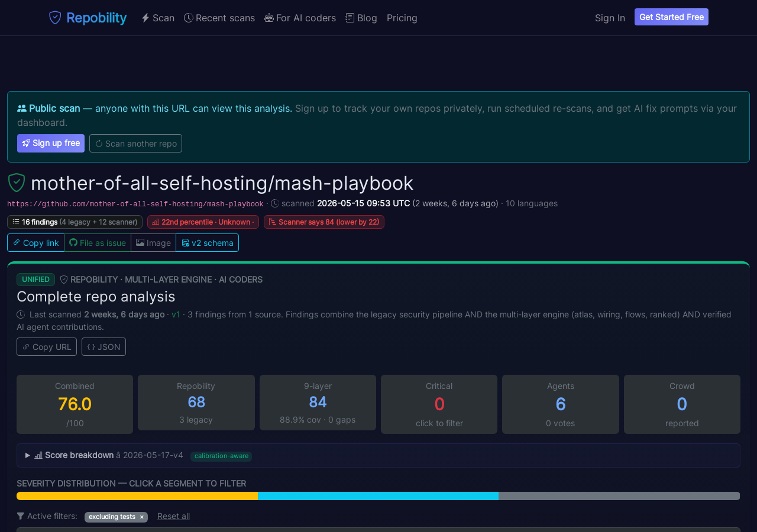Screen dimensions: 757x532
Task: Open the Scan page in navbar
Action: coord(158,18)
